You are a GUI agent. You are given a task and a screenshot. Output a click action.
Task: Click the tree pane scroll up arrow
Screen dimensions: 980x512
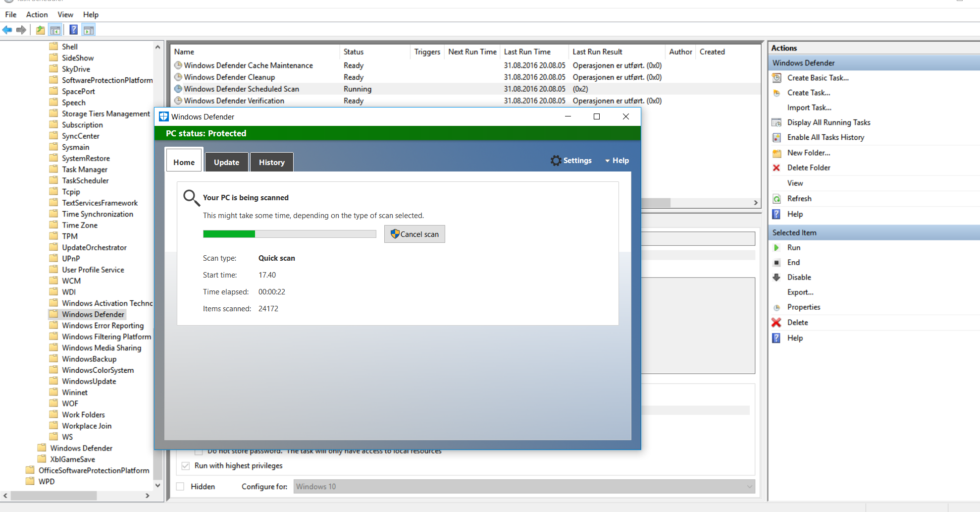click(158, 47)
